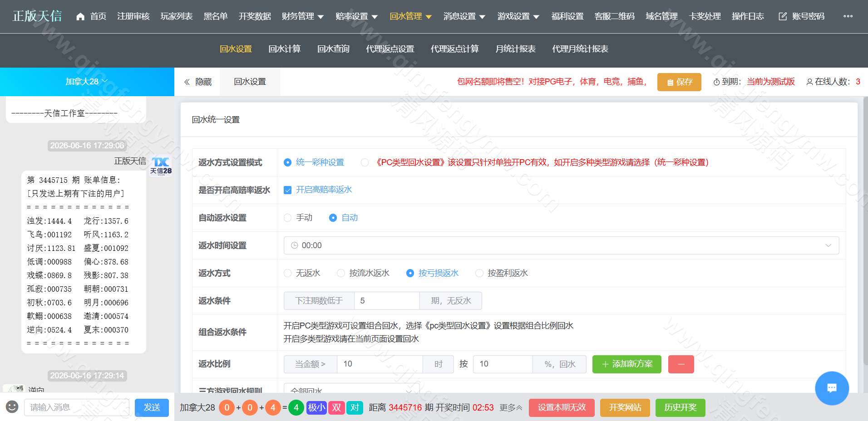Go to 注册审核 page

tap(133, 16)
